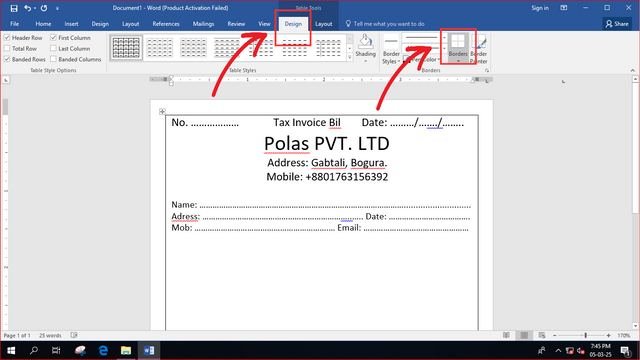Switch to the Insert tab
640x360 pixels.
coord(71,24)
